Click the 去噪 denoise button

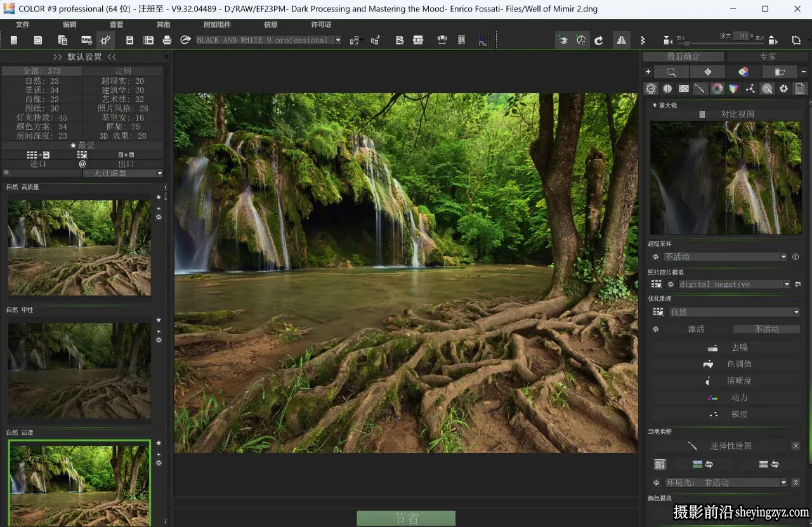point(726,348)
